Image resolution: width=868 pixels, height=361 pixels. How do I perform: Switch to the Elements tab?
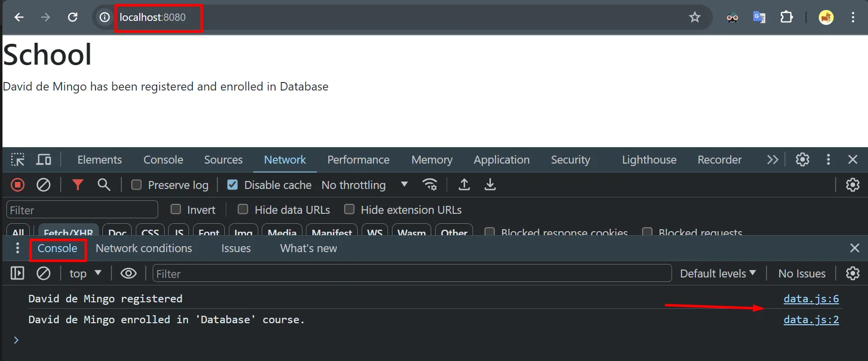coord(99,160)
